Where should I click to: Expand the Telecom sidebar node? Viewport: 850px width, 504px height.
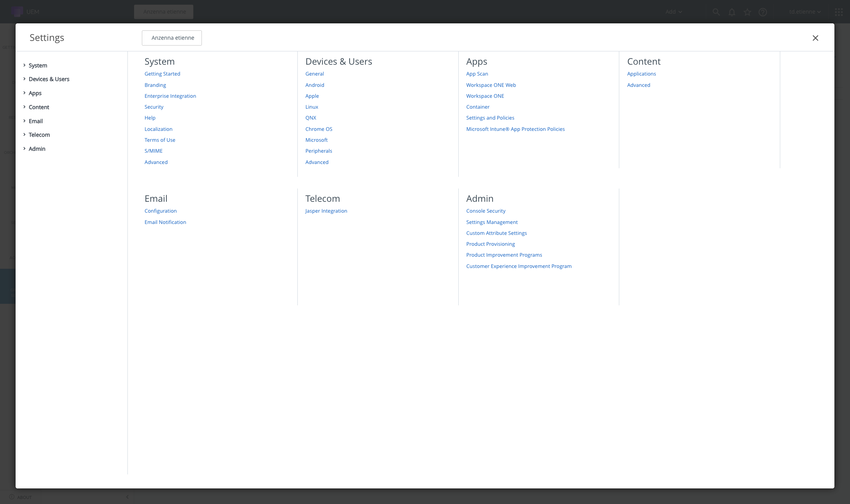[24, 134]
